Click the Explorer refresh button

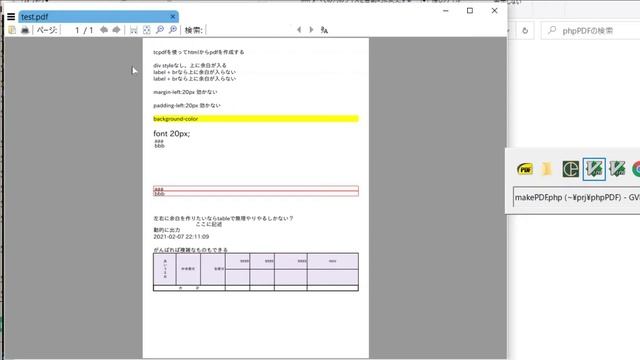pos(525,31)
